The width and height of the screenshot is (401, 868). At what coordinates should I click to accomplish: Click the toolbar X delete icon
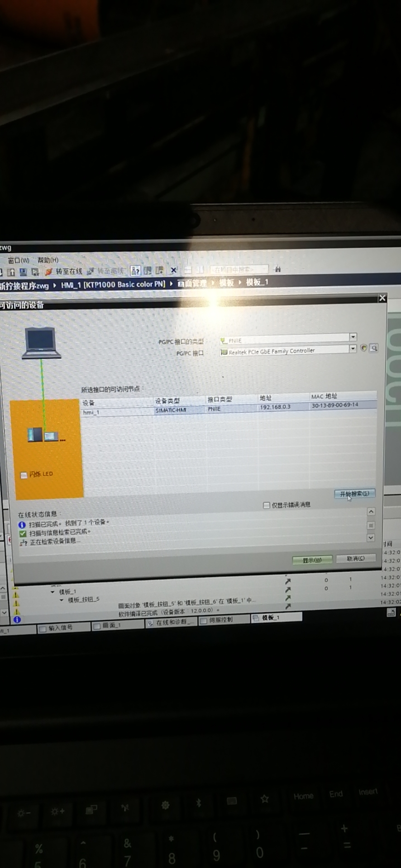173,270
